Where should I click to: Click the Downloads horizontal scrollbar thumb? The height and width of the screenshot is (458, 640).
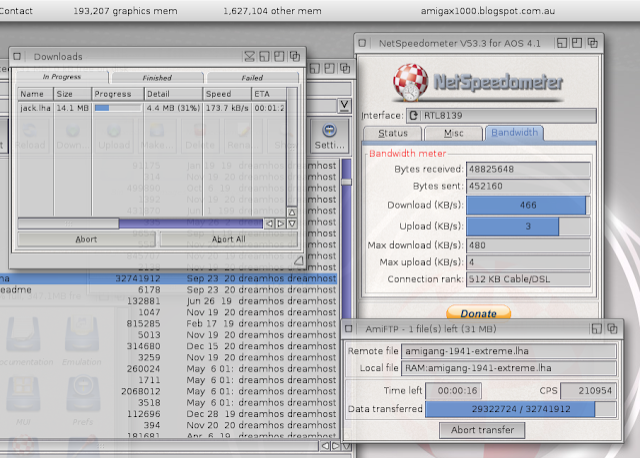click(68, 224)
